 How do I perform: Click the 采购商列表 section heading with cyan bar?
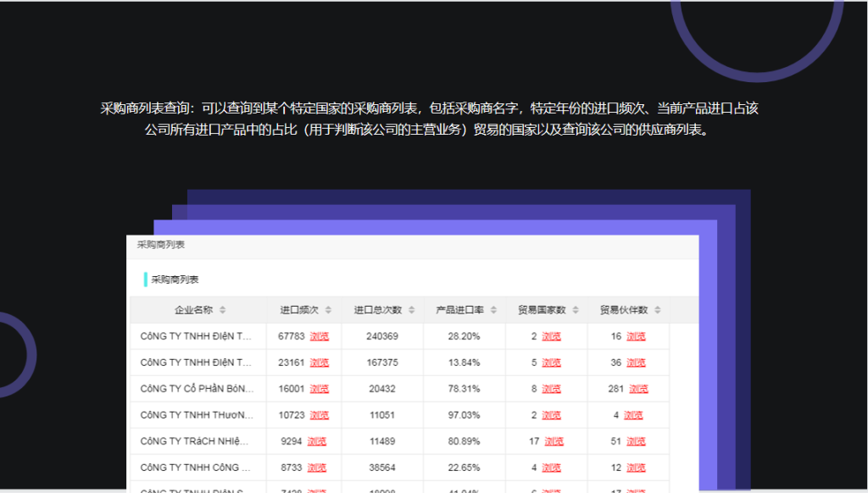(x=175, y=280)
